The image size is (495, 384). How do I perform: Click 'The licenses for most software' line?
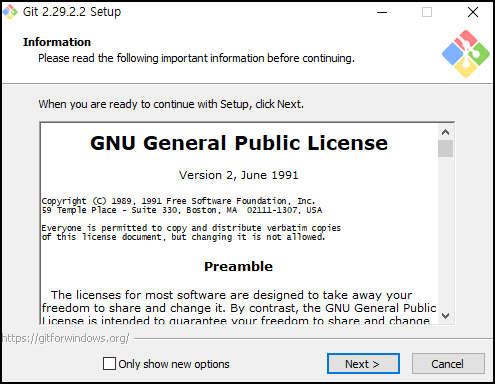231,295
